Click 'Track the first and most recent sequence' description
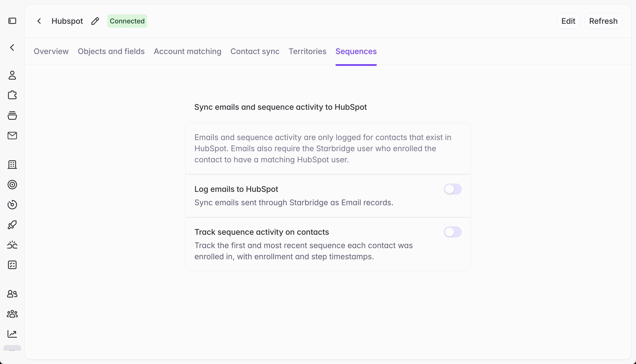The width and height of the screenshot is (636, 364). pos(304,251)
